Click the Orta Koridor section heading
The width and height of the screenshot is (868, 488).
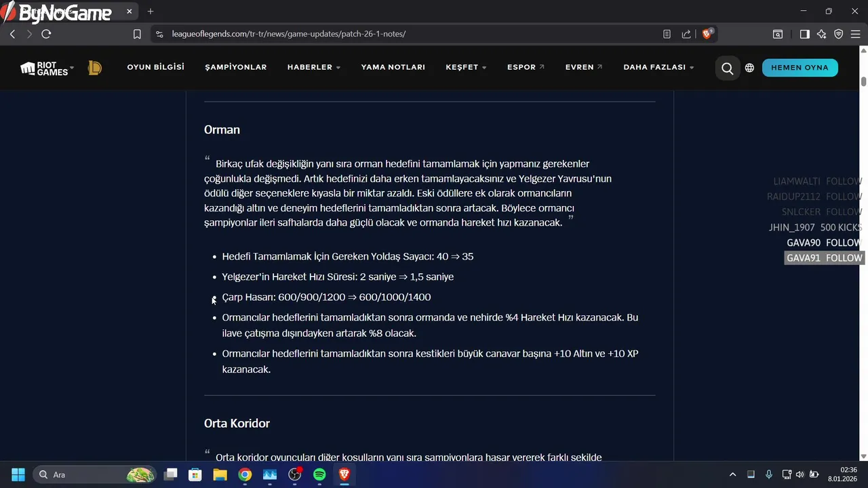coord(237,423)
